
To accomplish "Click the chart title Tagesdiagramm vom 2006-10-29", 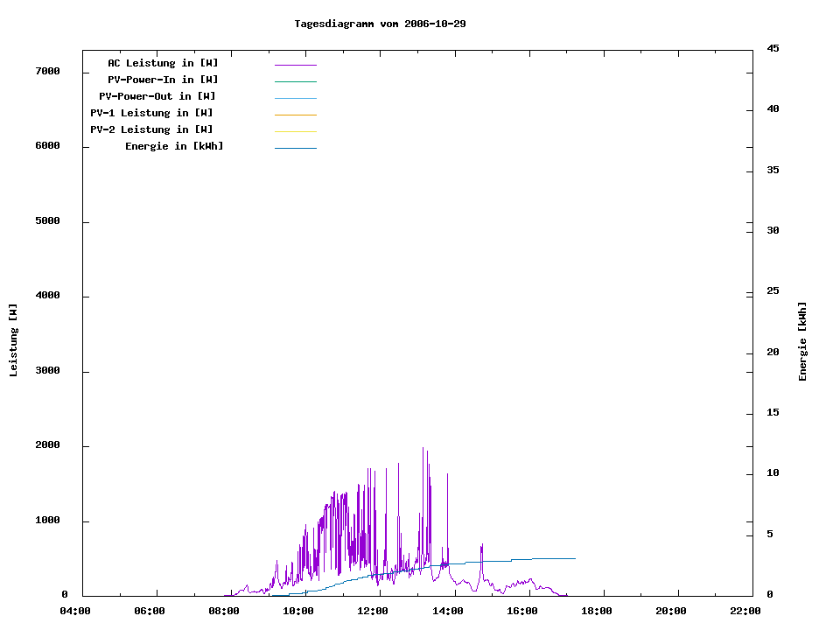I will point(380,24).
